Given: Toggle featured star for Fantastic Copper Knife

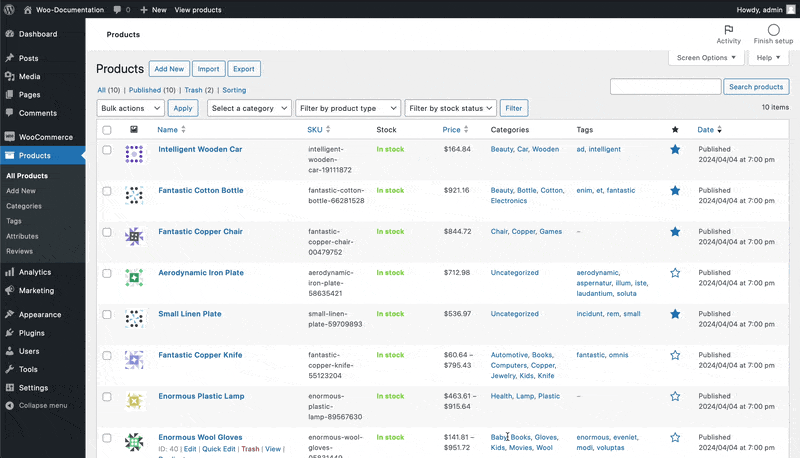Looking at the screenshot, I should (x=675, y=355).
